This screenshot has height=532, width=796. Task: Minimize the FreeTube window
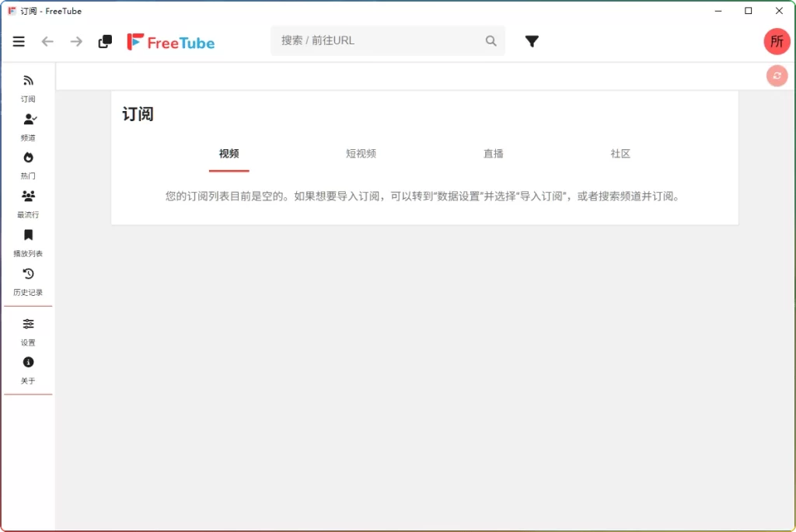[717, 11]
